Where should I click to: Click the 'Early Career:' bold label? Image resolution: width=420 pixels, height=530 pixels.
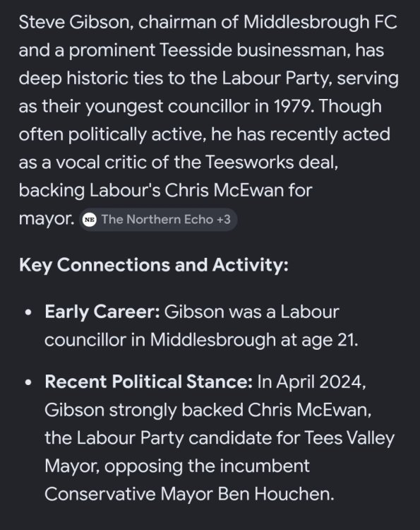(x=102, y=312)
